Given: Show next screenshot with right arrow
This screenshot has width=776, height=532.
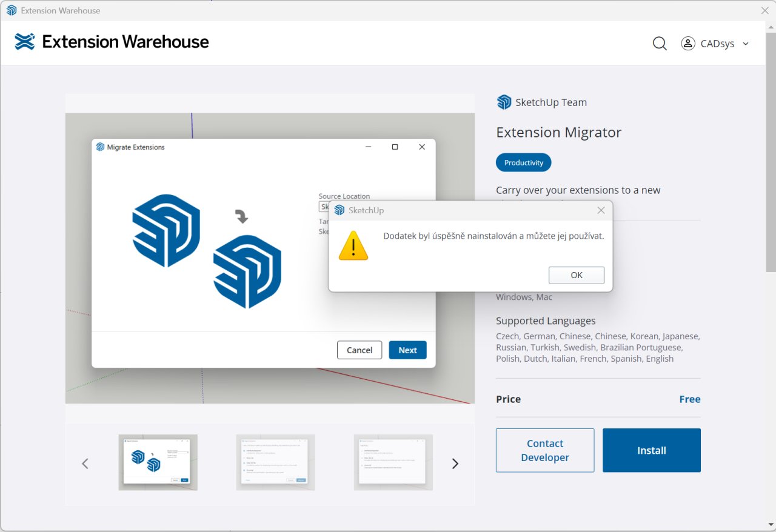Looking at the screenshot, I should coord(455,464).
